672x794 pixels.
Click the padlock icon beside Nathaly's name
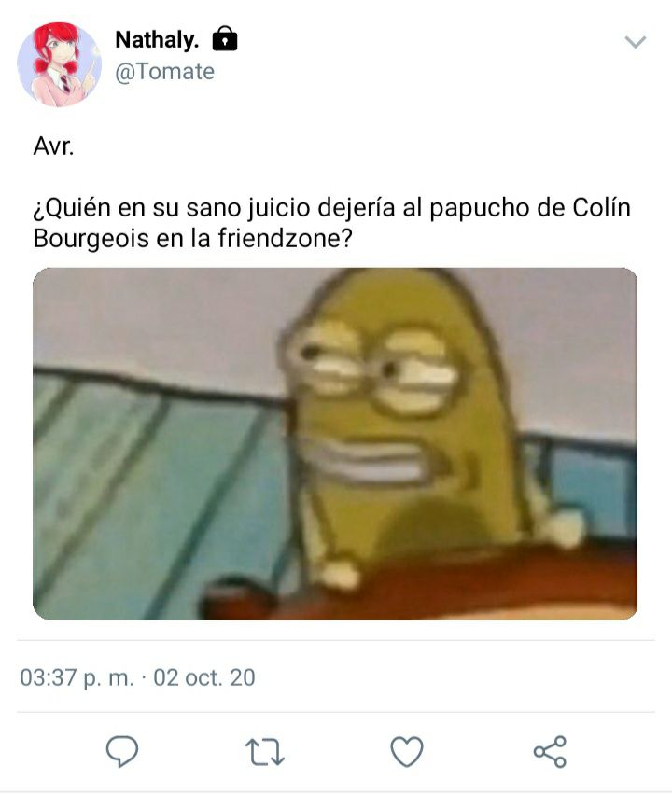225,38
